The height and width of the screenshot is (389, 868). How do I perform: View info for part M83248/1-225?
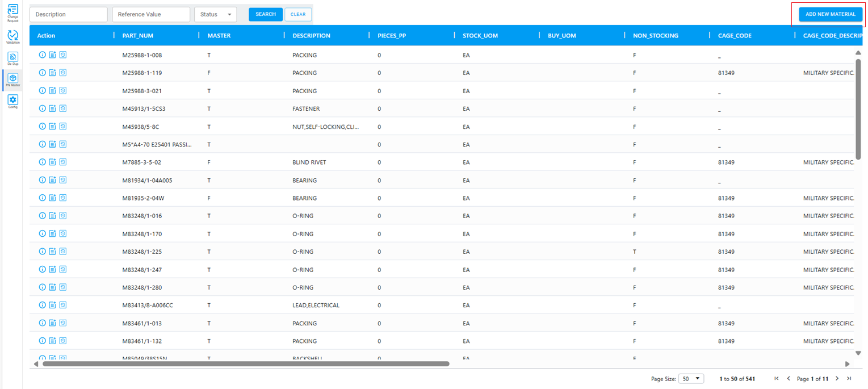tap(42, 251)
